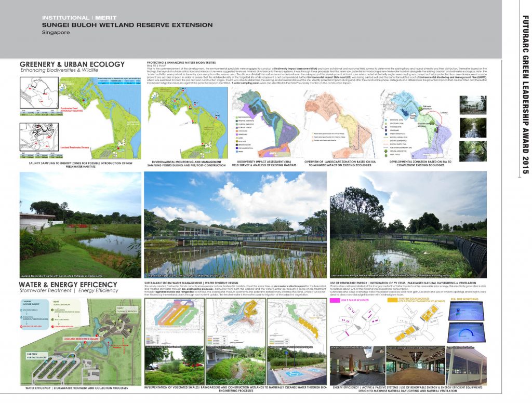This screenshot has height=403, width=532.
Task: Open the bottom small boardwalk photo at right
Action: tap(473, 151)
